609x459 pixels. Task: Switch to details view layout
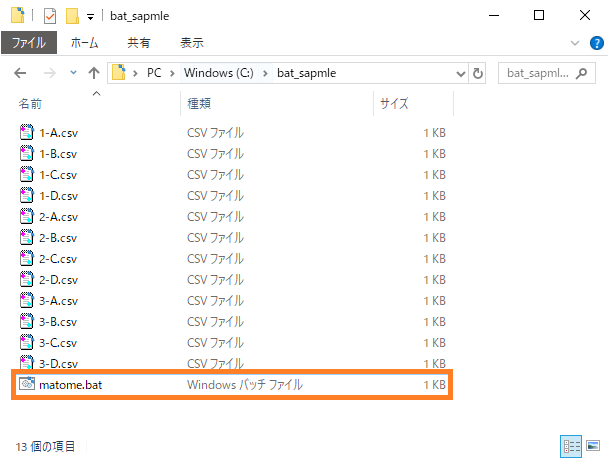point(571,447)
